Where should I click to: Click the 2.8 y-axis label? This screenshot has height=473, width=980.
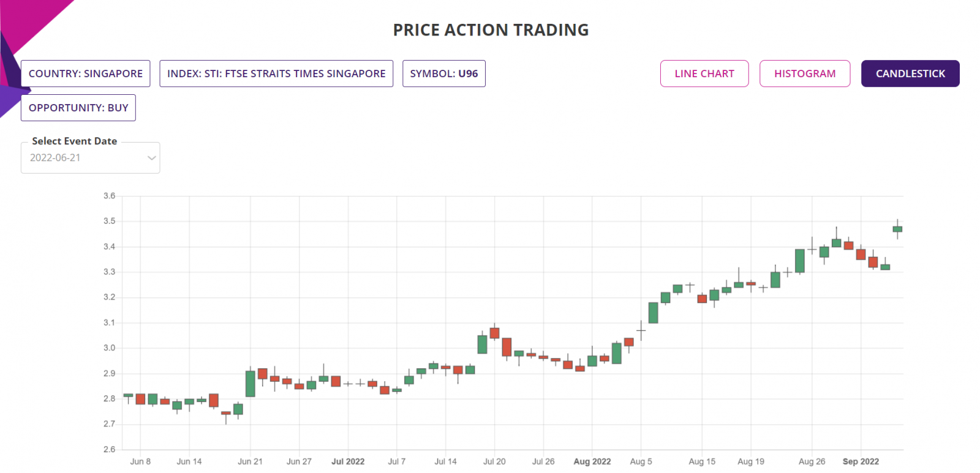tap(109, 398)
